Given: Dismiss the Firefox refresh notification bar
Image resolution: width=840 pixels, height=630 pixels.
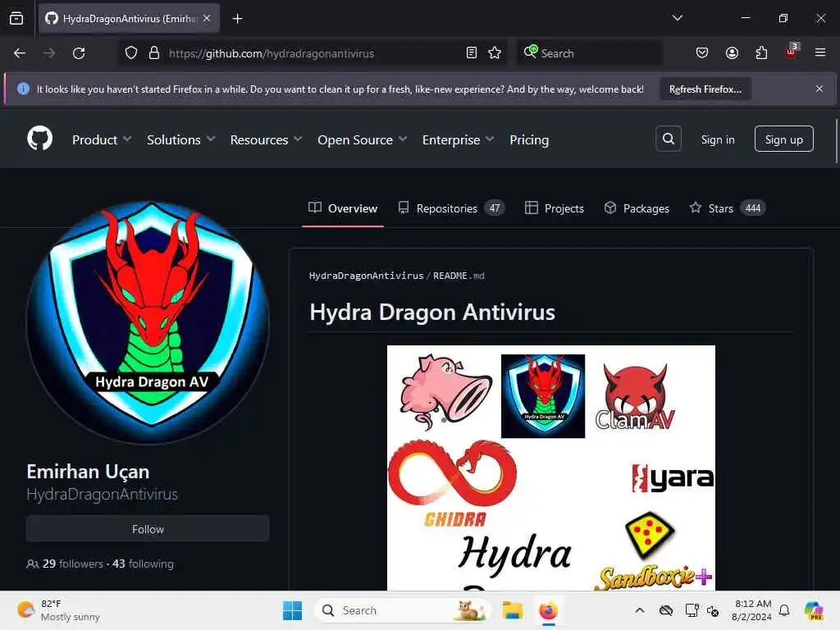Looking at the screenshot, I should click(x=819, y=89).
